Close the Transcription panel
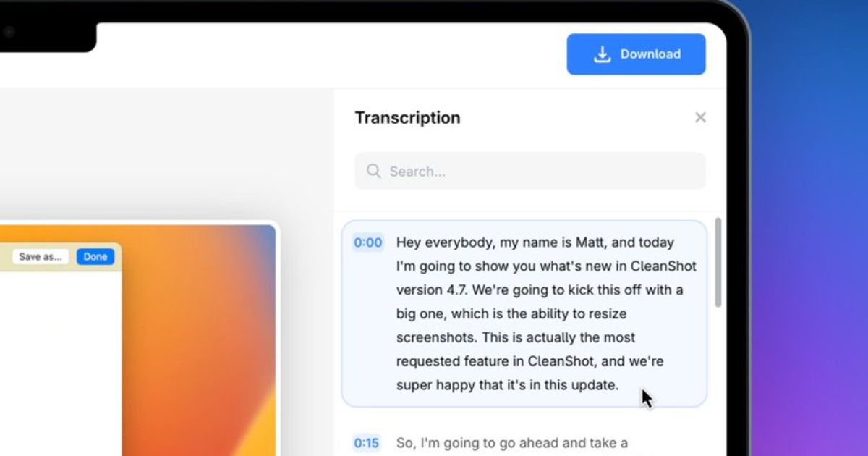The height and width of the screenshot is (456, 868). (x=700, y=117)
